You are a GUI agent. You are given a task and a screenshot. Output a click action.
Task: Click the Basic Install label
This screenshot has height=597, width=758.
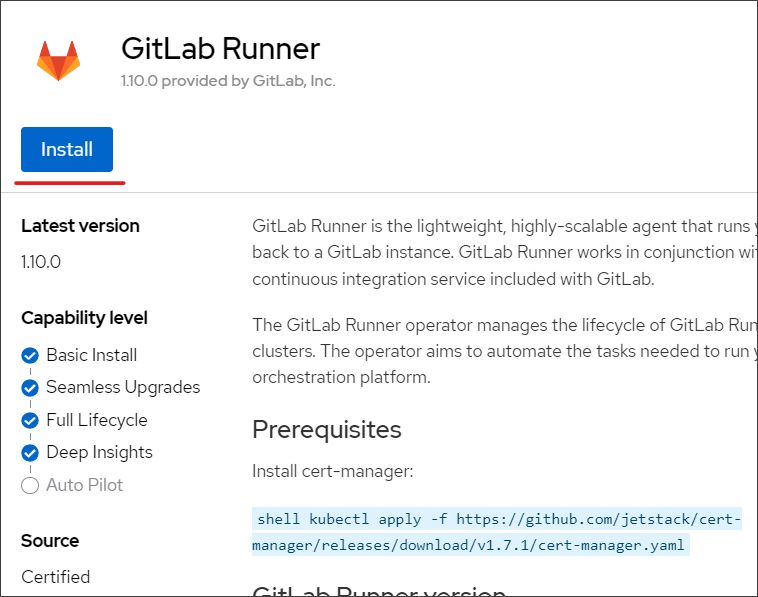pos(91,355)
